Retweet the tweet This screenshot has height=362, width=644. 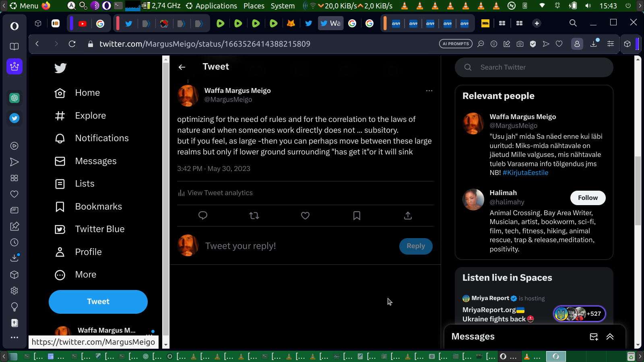pos(254,216)
